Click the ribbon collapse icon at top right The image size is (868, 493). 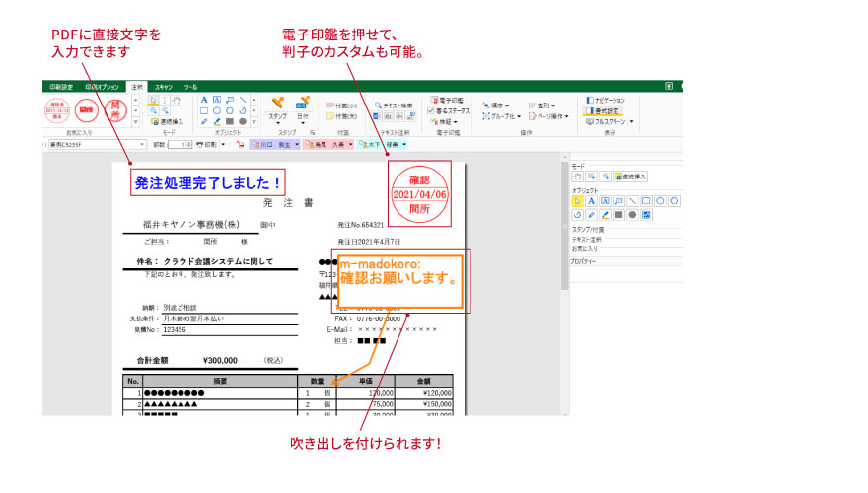669,86
